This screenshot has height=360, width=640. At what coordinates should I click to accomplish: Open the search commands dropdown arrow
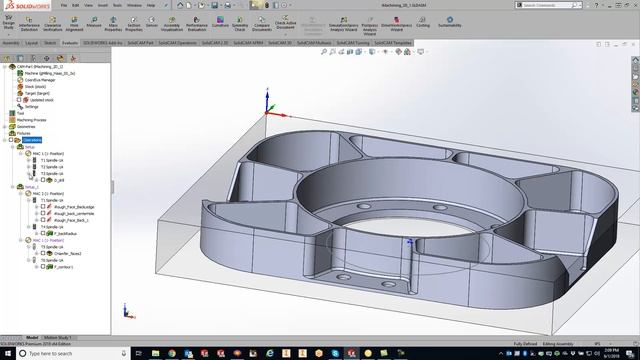pyautogui.click(x=580, y=5)
